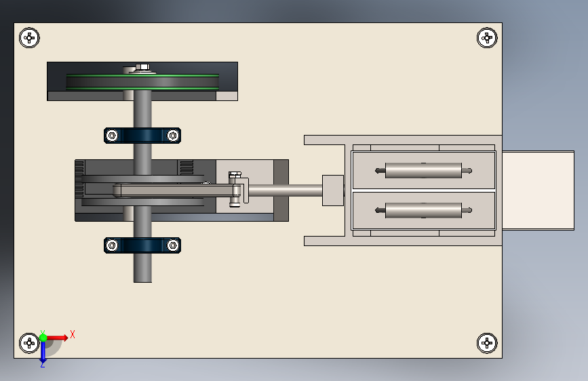Select the top-left corner Phillips screw
The image size is (588, 381).
[x=29, y=37]
